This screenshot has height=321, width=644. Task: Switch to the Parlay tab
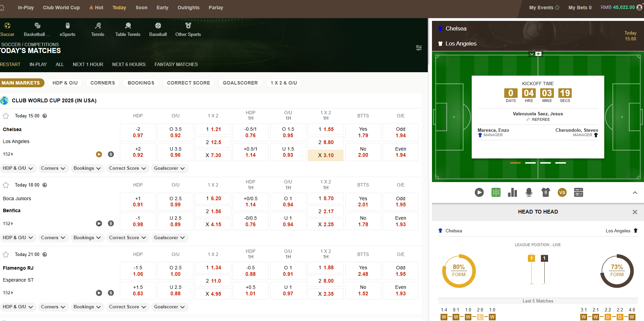(x=216, y=8)
